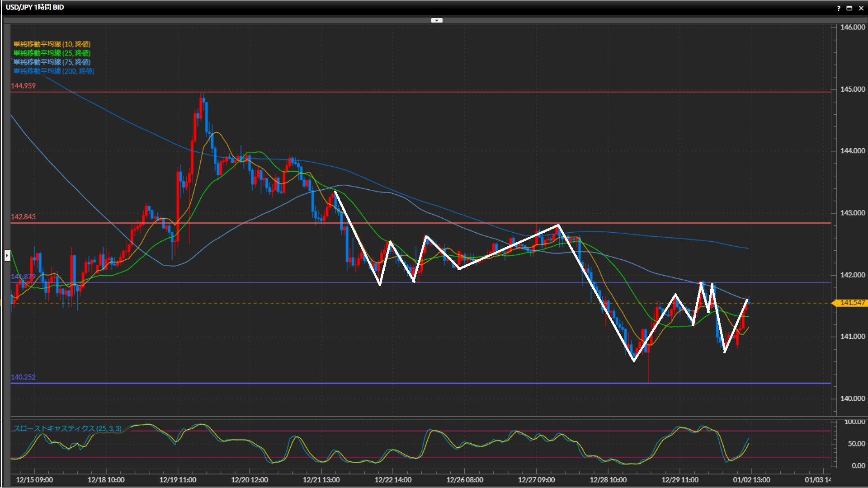Click the help question mark icon
Image resolution: width=868 pixels, height=488 pixels.
[839, 8]
